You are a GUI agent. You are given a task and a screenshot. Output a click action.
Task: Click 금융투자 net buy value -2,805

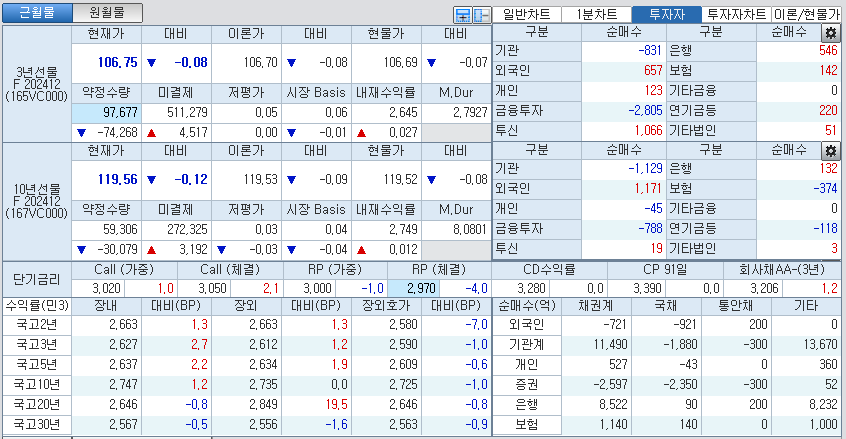(x=645, y=111)
